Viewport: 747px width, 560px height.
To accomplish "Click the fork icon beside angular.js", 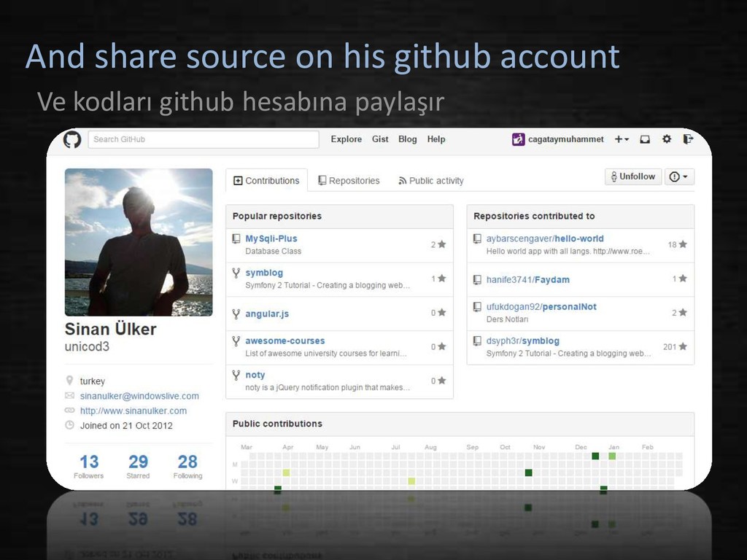I will click(236, 314).
